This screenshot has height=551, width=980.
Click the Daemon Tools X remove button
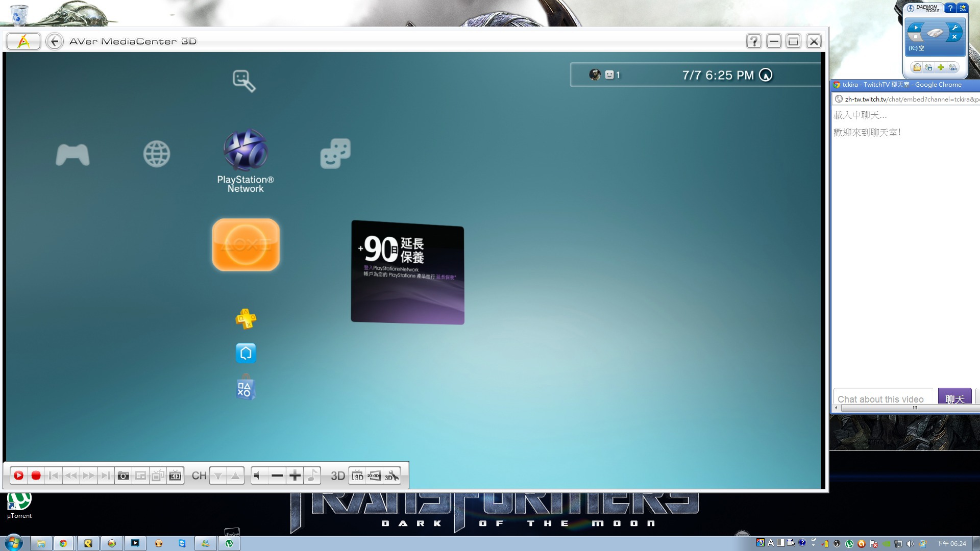954,37
